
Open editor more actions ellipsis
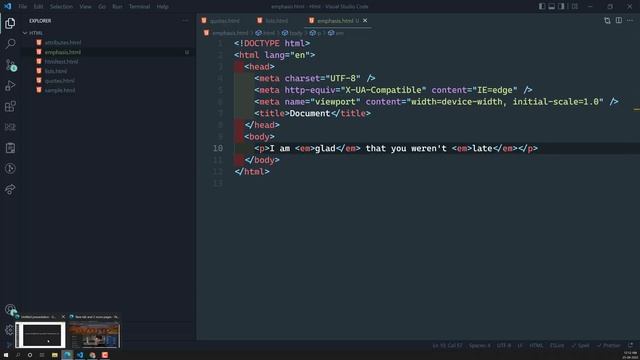[x=630, y=20]
